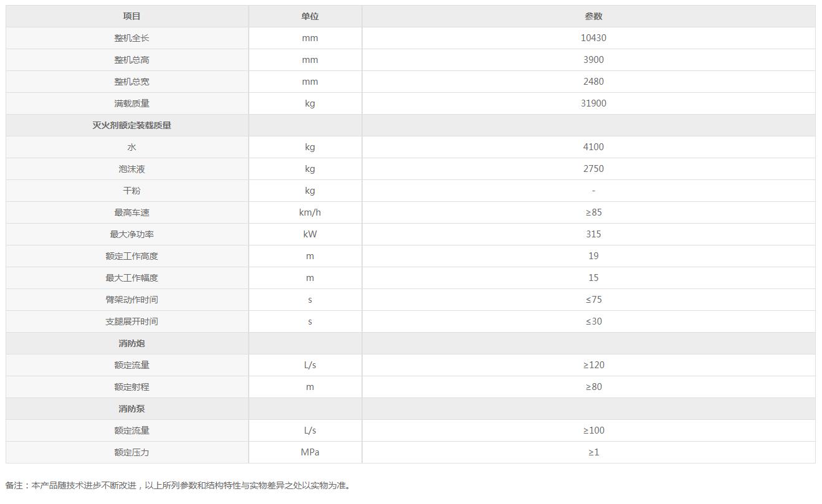Select the 整机总高 row label

[131, 60]
